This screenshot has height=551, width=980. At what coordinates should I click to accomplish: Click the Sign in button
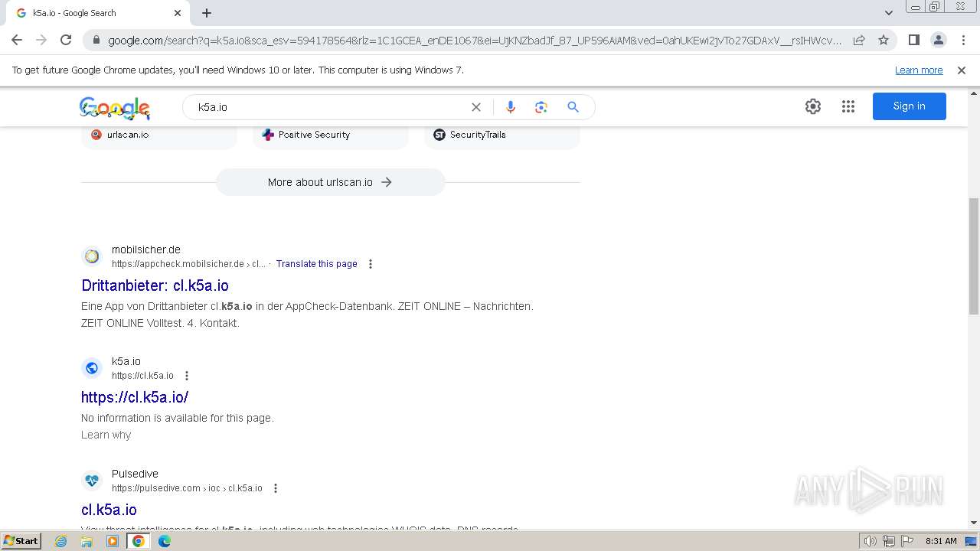[909, 106]
